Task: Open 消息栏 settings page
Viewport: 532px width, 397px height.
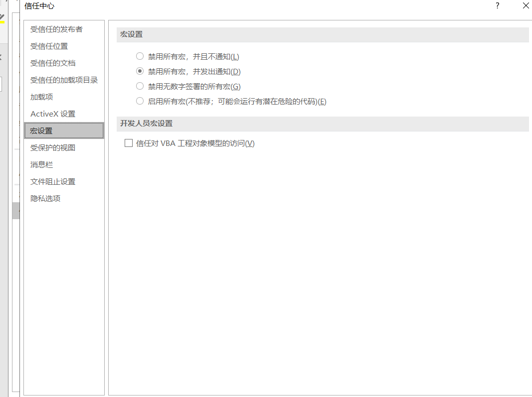Action: (41, 165)
